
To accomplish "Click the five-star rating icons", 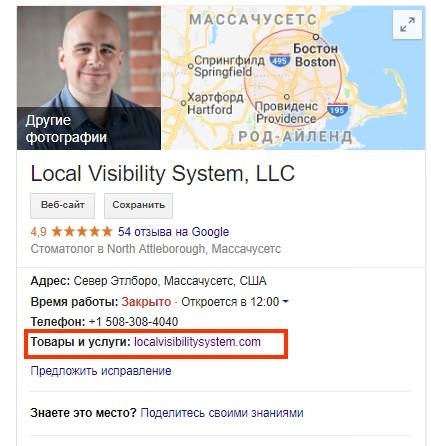I will point(82,231).
